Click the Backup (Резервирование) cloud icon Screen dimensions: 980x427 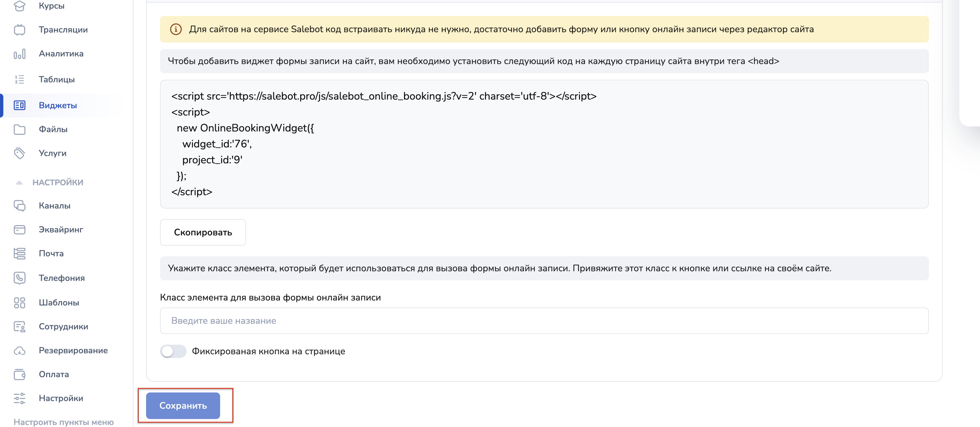(x=19, y=351)
